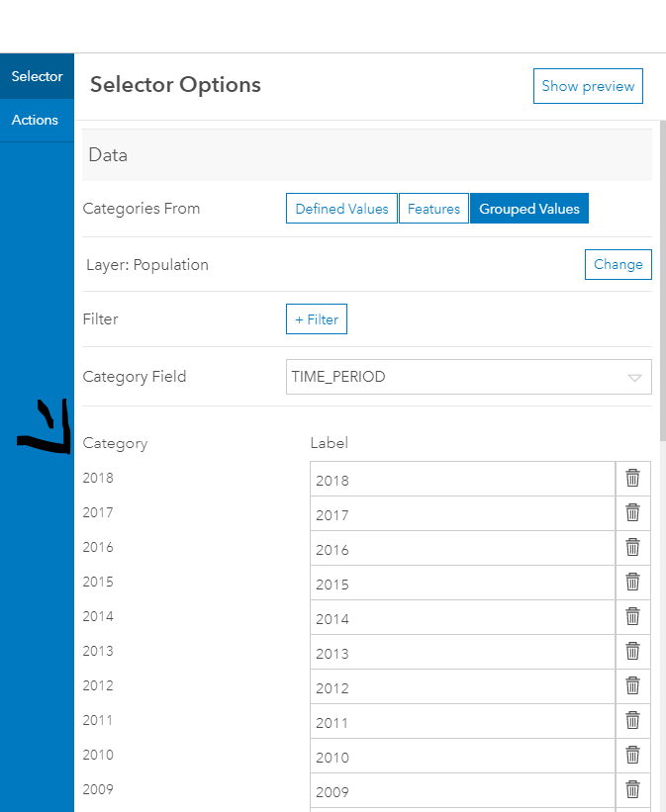Switch to the Selector tab
The width and height of the screenshot is (666, 812).
[37, 76]
